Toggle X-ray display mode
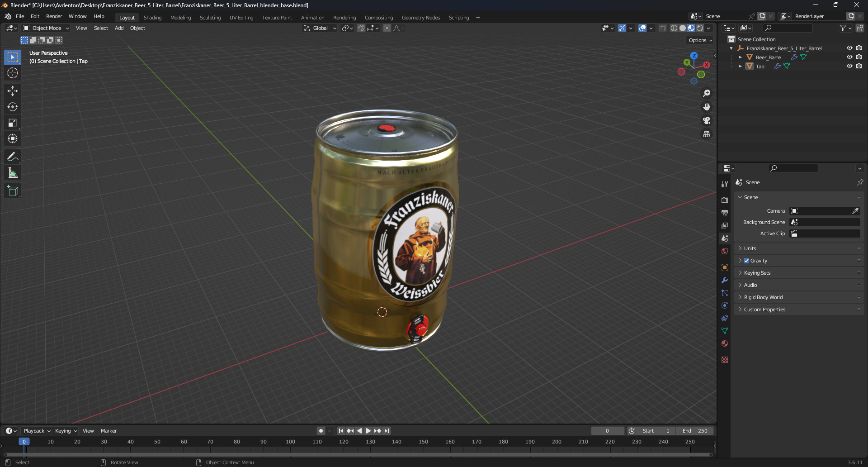The image size is (868, 467). pyautogui.click(x=662, y=28)
